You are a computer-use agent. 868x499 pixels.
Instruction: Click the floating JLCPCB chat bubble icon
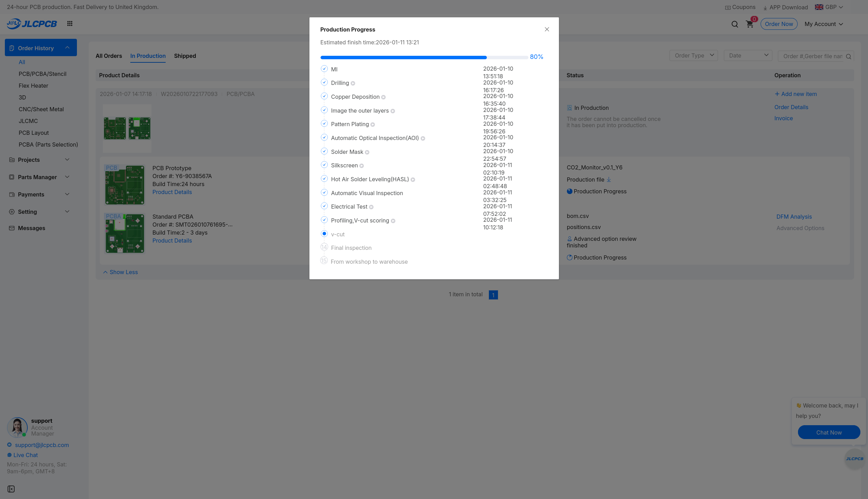click(x=854, y=459)
